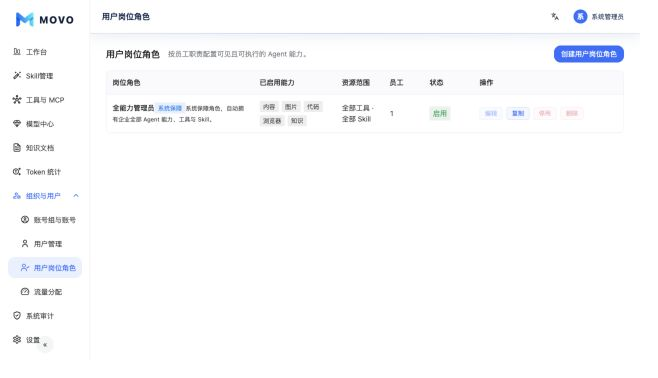This screenshot has width=658, height=378.
Task: Click the MOVO logo
Action: 44,19
